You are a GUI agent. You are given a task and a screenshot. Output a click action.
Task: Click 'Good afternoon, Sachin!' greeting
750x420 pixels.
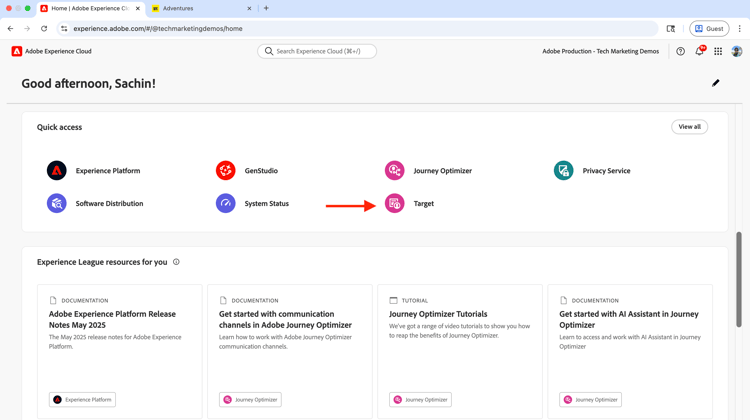(x=88, y=84)
